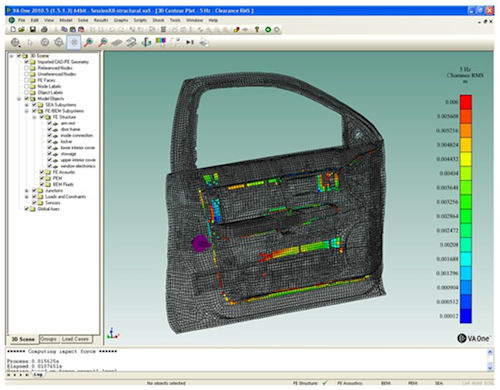Viewport: 500px width, 390px height.
Task: Select the arm rest tree item
Action: coord(68,123)
